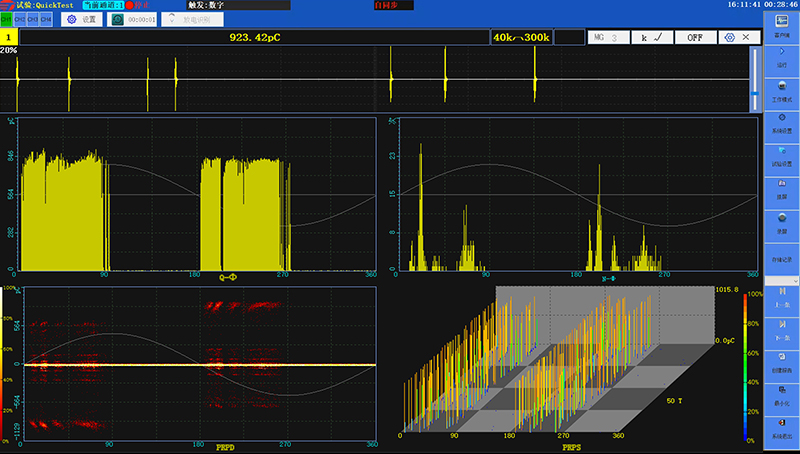Toggle channel CH2 on
This screenshot has height=454, width=800.
click(20, 19)
